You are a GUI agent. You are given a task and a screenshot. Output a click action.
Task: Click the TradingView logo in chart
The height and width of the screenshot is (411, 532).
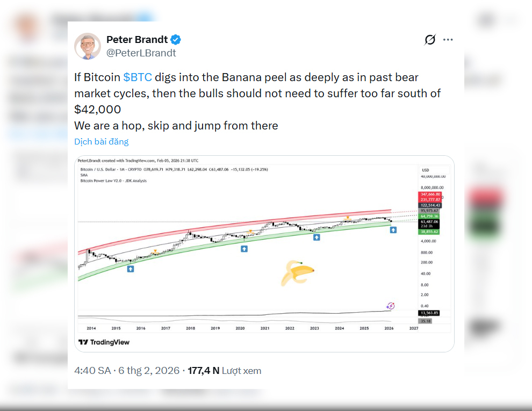click(104, 342)
